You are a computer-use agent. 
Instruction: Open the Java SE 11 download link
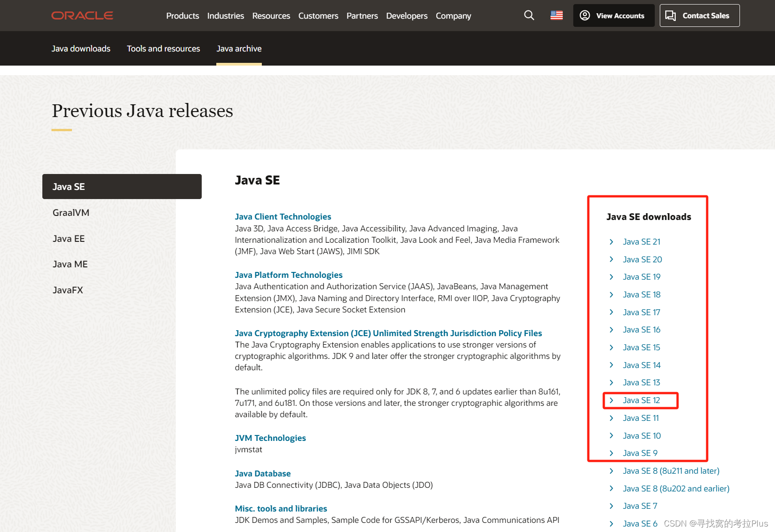[x=641, y=418]
